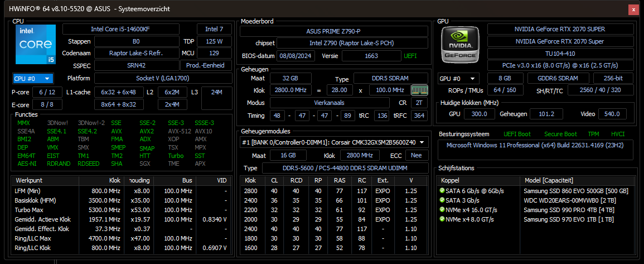The height and width of the screenshot is (264, 644).
Task: Click the TPM status label
Action: (x=593, y=134)
